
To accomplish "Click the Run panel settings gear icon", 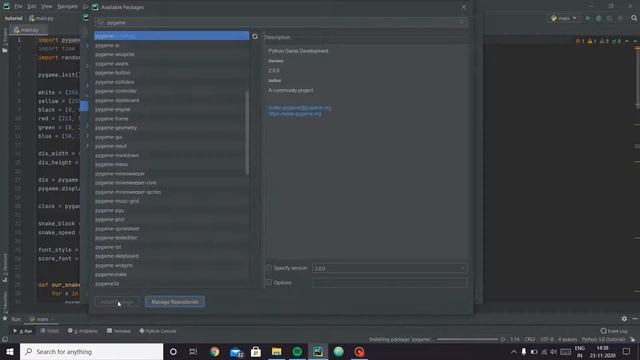I will 624,319.
